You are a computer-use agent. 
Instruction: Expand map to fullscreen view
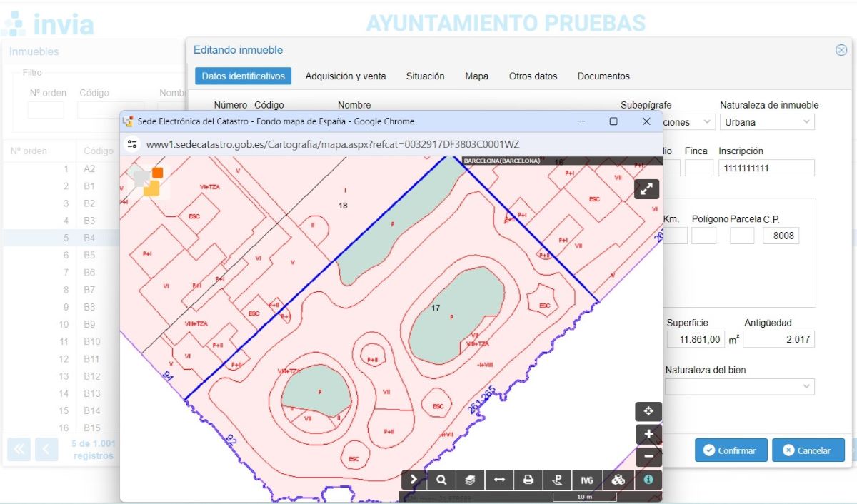646,189
